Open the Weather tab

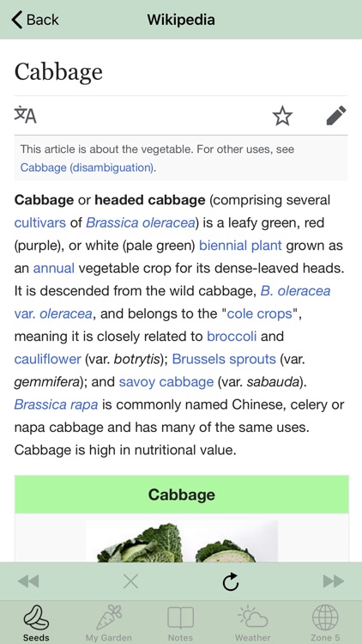tap(253, 623)
